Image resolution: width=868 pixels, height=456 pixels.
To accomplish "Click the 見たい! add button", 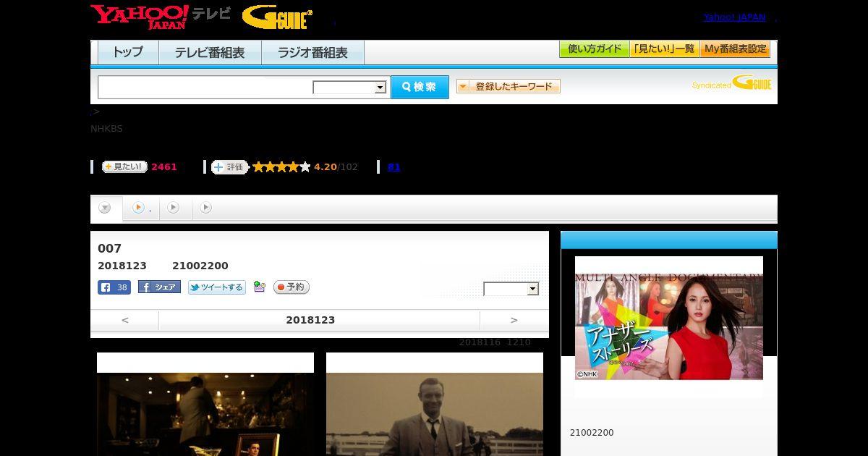I will [124, 166].
